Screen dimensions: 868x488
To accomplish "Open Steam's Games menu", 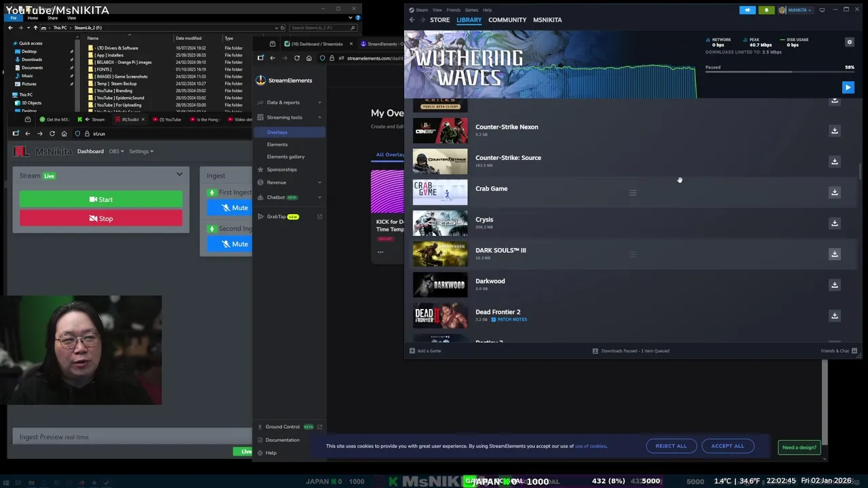I will (471, 10).
